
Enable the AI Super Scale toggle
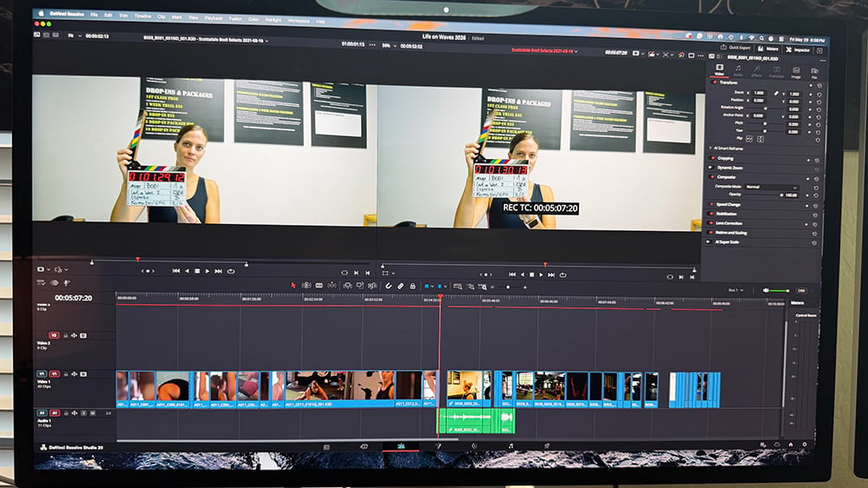point(708,241)
